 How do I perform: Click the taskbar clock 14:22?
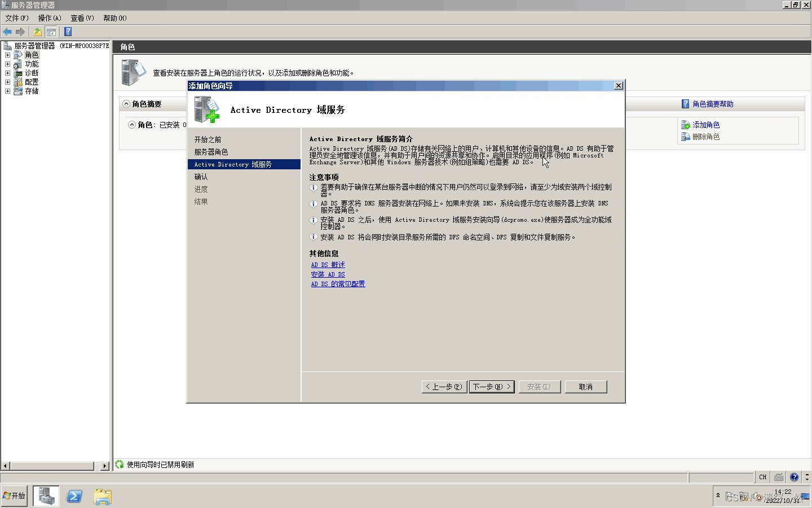(x=783, y=492)
